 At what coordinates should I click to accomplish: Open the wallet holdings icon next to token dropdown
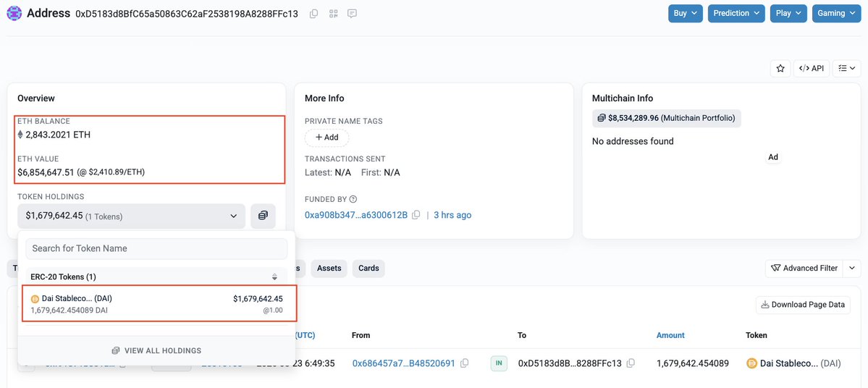[x=263, y=216]
